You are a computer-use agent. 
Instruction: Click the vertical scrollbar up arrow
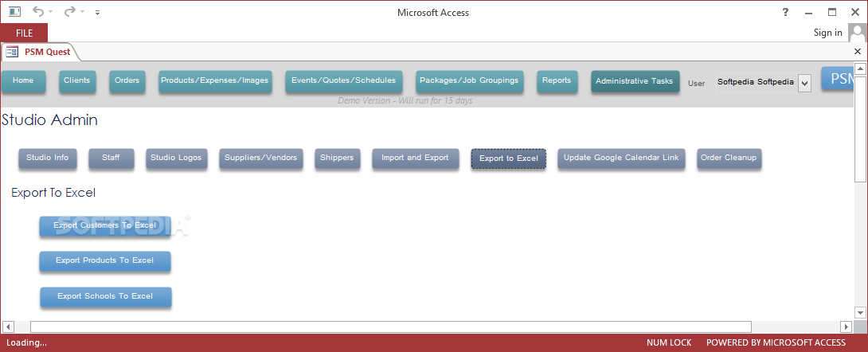860,69
